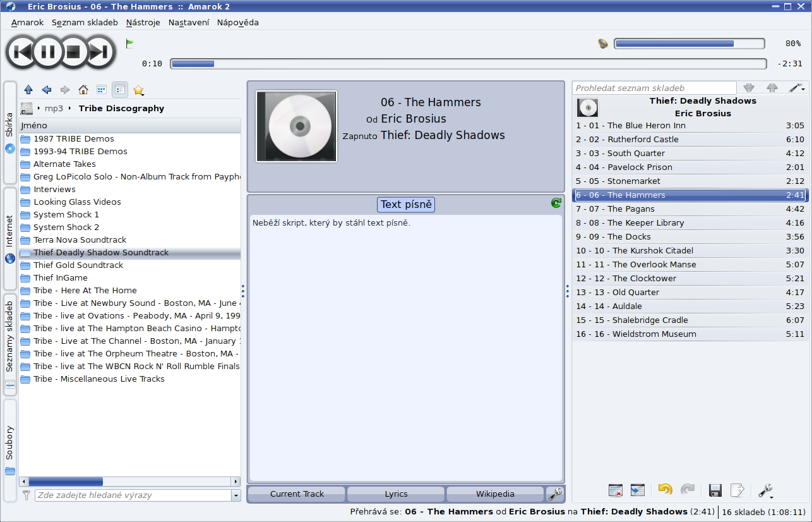The width and height of the screenshot is (812, 522).
Task: Open the context applet settings wrench
Action: [555, 494]
